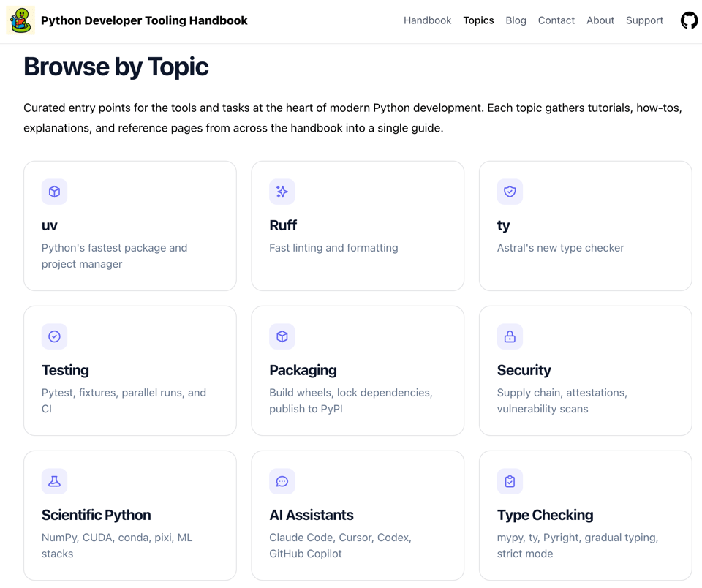Visit the About page
702x588 pixels.
point(600,20)
